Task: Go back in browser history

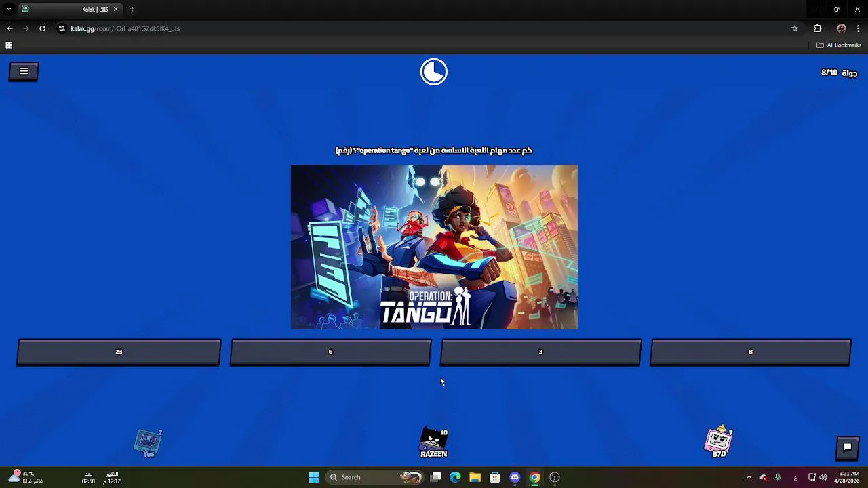Action: (9, 28)
